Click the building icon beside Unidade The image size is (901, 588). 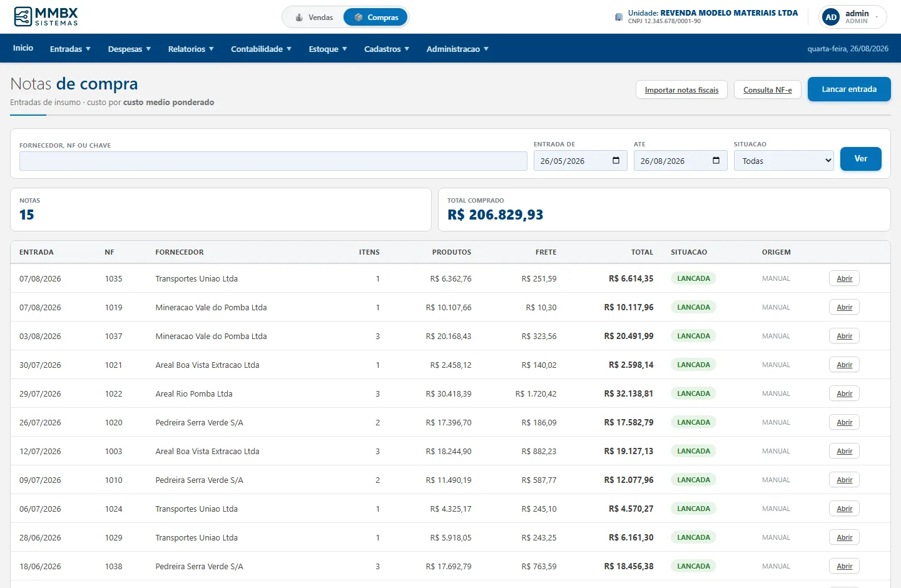(619, 17)
